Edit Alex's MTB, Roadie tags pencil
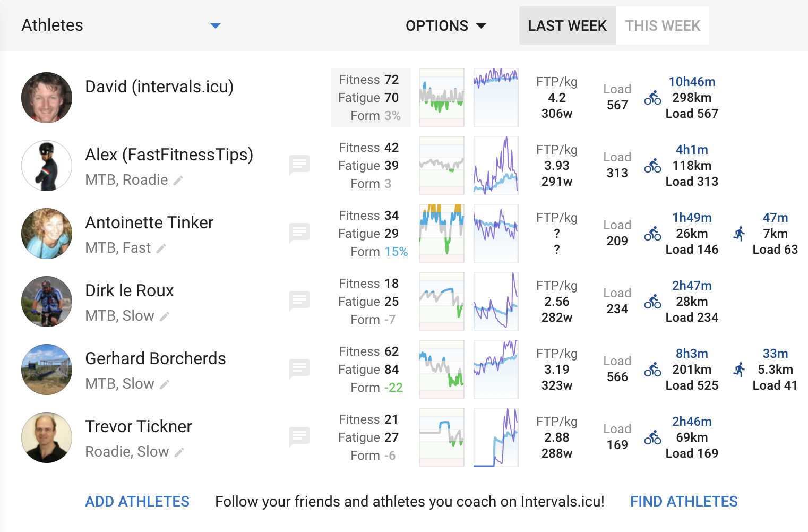The height and width of the screenshot is (532, 808). (x=178, y=181)
